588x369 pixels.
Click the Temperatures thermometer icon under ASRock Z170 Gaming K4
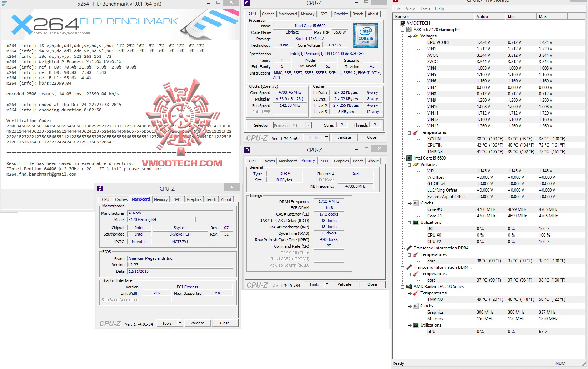pos(416,132)
